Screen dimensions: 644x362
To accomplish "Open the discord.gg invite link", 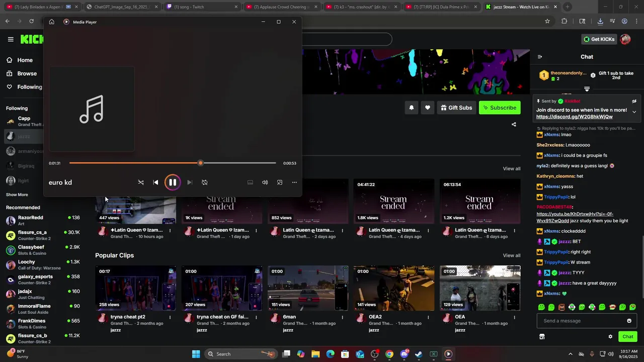I will 574,117.
